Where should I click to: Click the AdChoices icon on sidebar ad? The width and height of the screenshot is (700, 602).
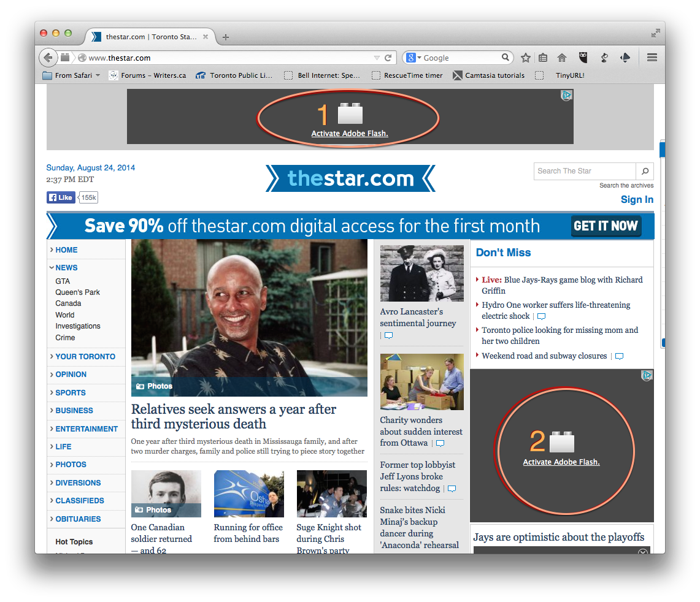[x=647, y=375]
